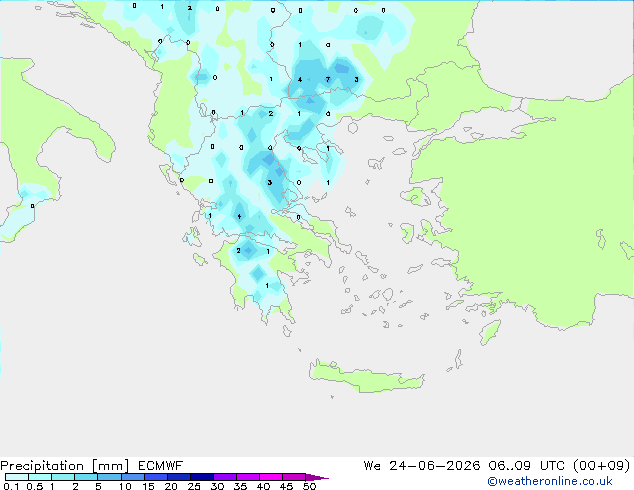
Task: Pick the 15–20 mm legend color swatch
Action: (156, 477)
